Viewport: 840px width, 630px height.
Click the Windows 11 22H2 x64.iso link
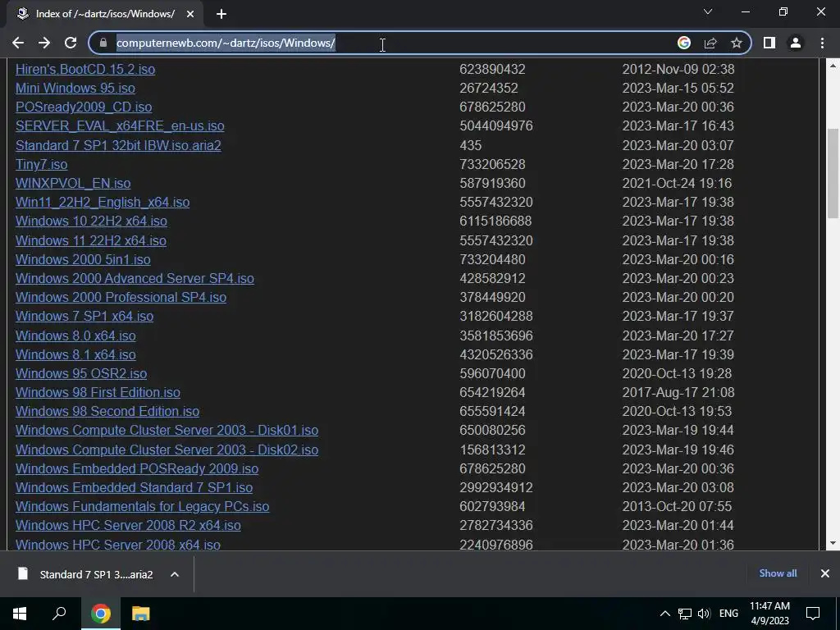(x=90, y=240)
